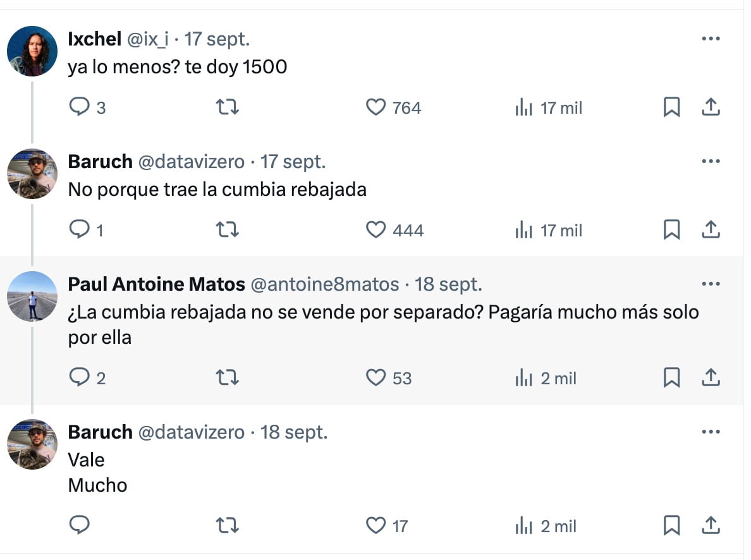751x560 pixels.
Task: Toggle like on Baruch's "Vale Mucho" reply
Action: click(377, 525)
